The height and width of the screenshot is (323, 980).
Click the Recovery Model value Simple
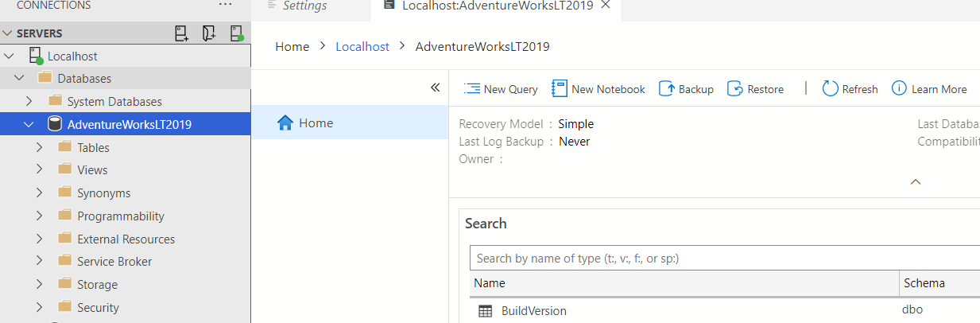(576, 124)
